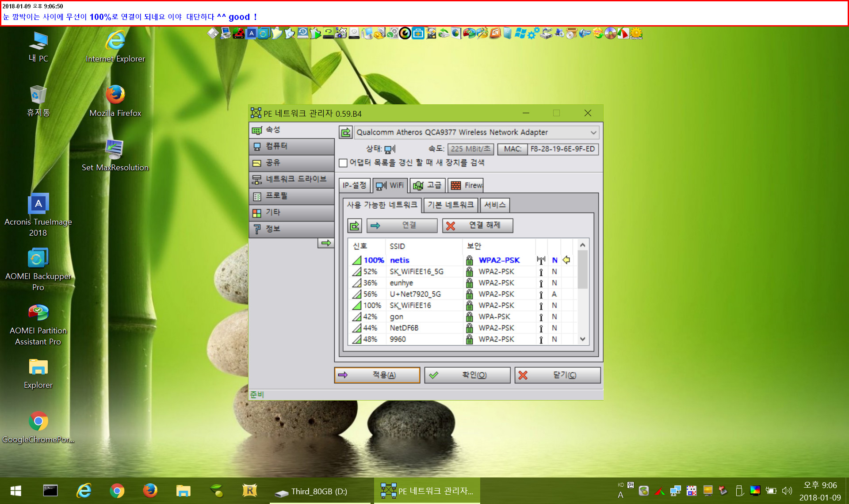Viewport: 849px width, 504px height.
Task: Open the blue toolkit icon in the launcher bar
Action: point(418,33)
